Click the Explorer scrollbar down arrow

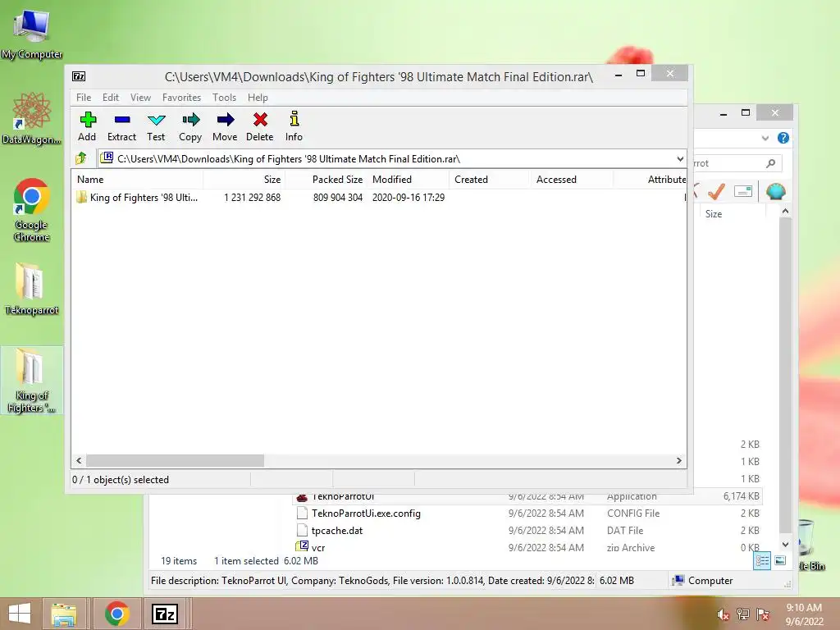(x=785, y=545)
